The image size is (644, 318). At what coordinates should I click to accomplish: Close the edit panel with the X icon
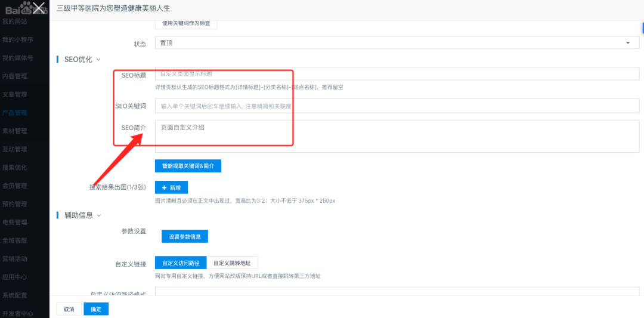point(39,8)
